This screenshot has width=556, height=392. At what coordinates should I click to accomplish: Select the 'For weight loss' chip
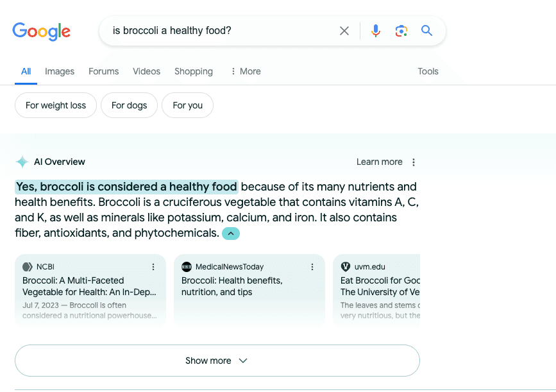[56, 106]
